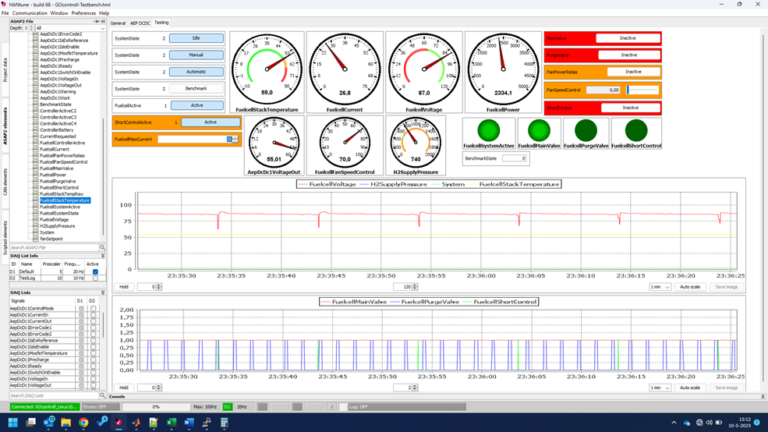Click the AepDcDc1VoltageOut gauge

274,143
